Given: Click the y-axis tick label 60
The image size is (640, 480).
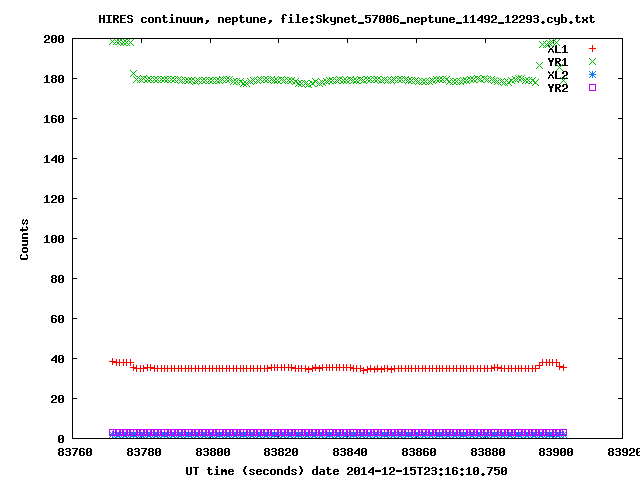Looking at the screenshot, I should 58,319.
